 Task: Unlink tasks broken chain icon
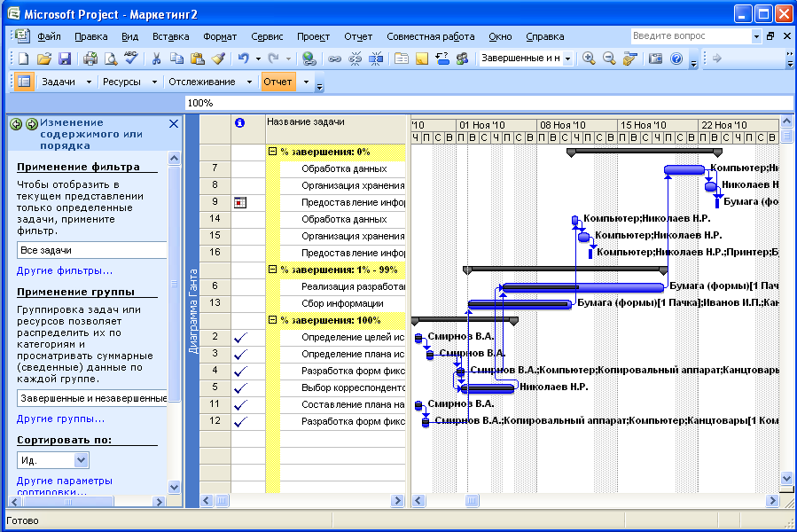355,59
